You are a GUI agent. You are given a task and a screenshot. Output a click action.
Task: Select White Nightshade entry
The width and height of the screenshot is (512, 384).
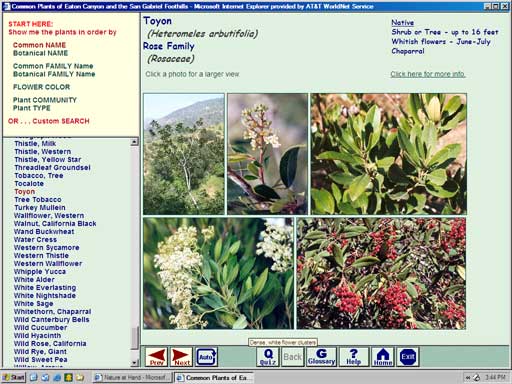coord(45,296)
